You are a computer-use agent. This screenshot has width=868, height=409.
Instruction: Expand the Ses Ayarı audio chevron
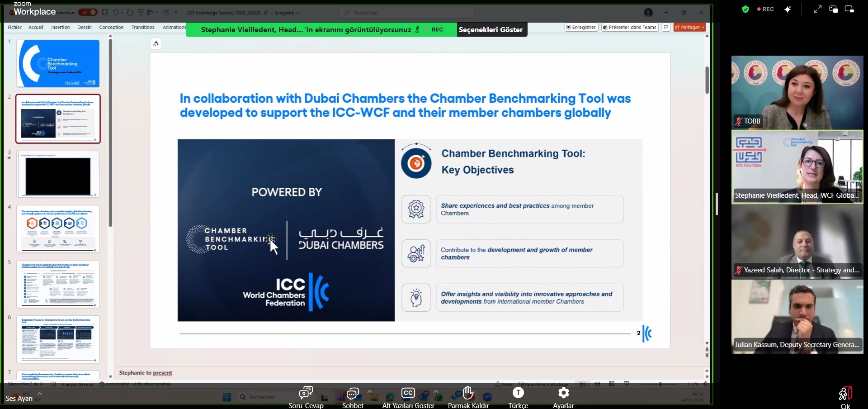coord(40,393)
